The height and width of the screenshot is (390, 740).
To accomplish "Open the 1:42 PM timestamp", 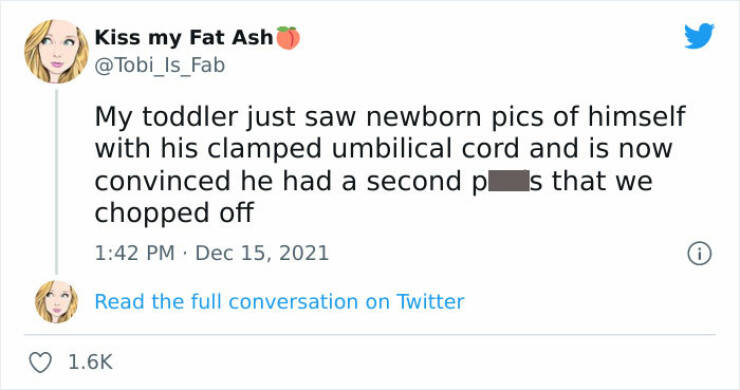I will point(135,253).
